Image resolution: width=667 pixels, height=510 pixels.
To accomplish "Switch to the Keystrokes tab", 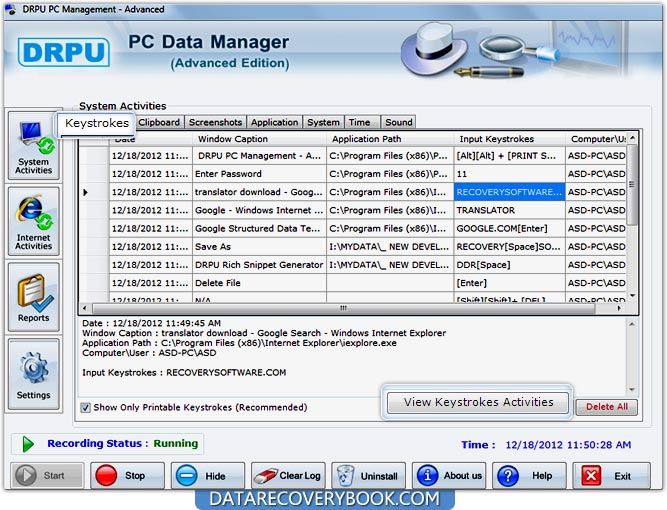I will (97, 124).
